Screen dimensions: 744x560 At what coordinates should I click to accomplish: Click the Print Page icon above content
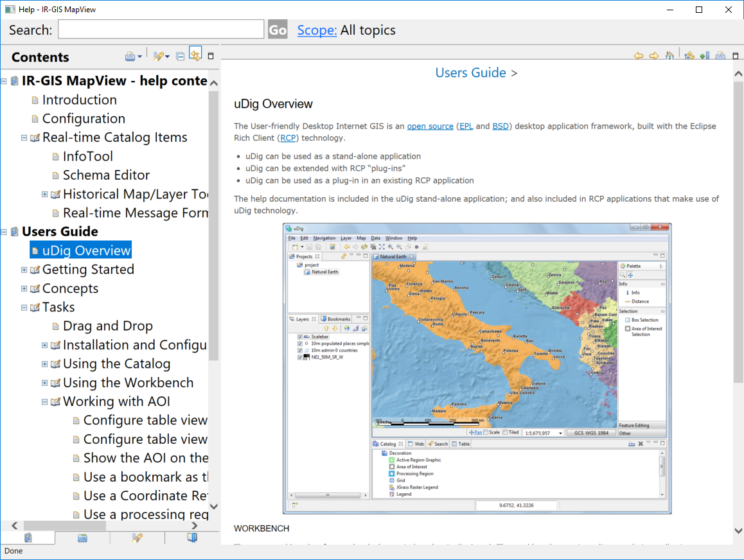tap(720, 56)
